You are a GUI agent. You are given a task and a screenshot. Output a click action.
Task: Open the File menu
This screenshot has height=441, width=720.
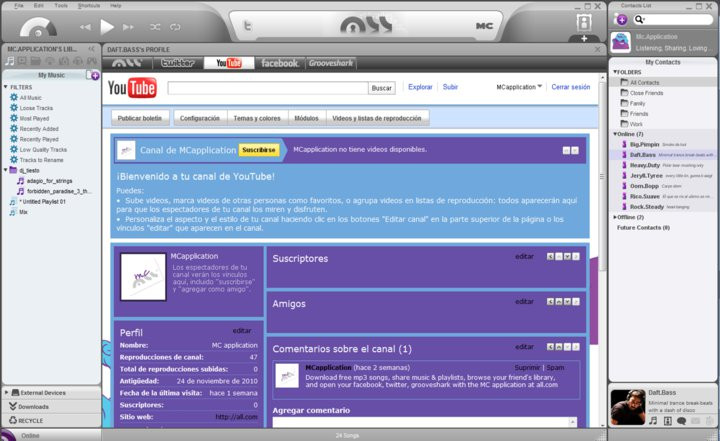tap(19, 6)
